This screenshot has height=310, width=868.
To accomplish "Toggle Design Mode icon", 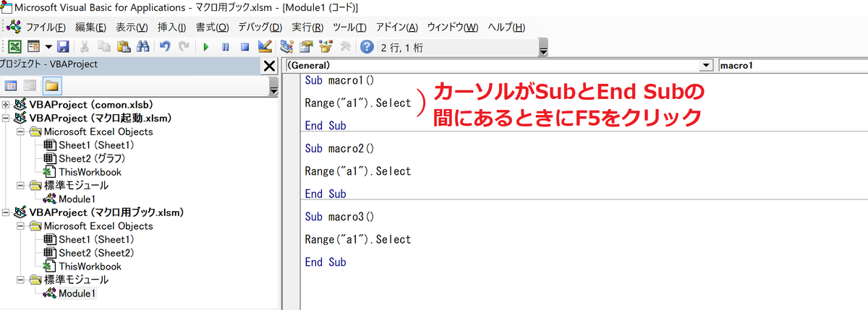I will coord(264,48).
